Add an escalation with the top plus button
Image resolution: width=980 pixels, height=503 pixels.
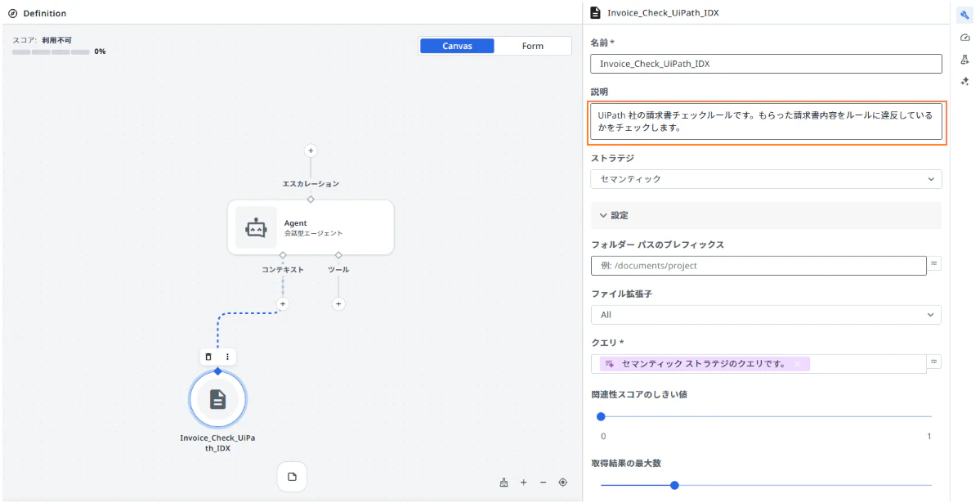click(311, 150)
